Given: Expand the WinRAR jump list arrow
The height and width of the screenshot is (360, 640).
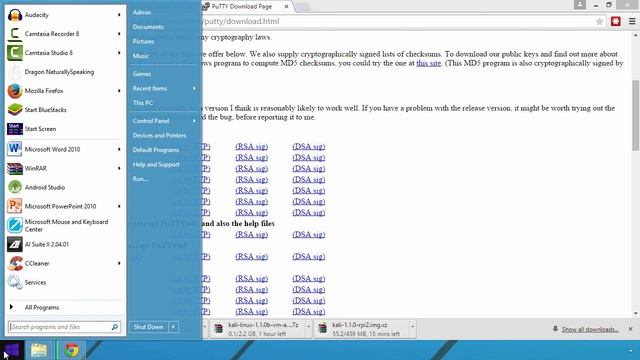Looking at the screenshot, I should click(119, 168).
